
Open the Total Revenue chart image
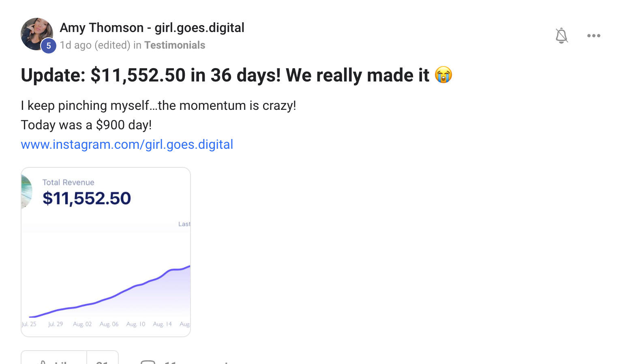106,252
